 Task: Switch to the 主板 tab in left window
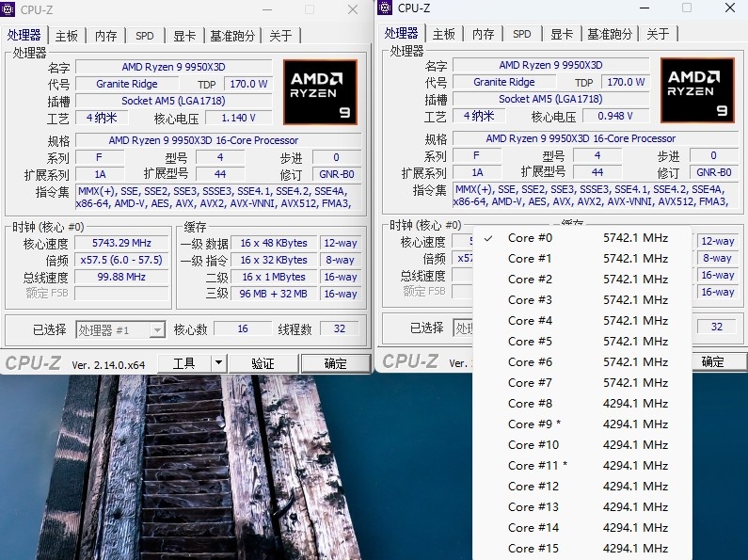(67, 36)
